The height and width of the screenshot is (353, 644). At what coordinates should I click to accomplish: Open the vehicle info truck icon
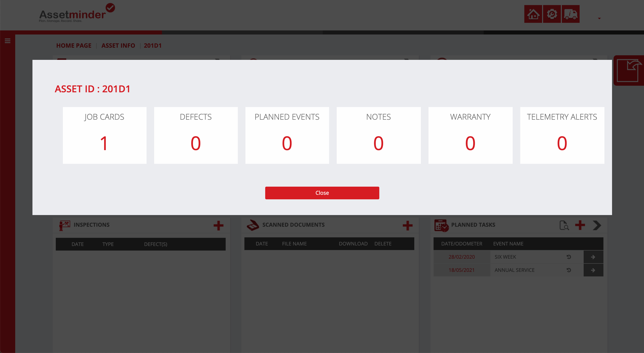[x=571, y=14]
